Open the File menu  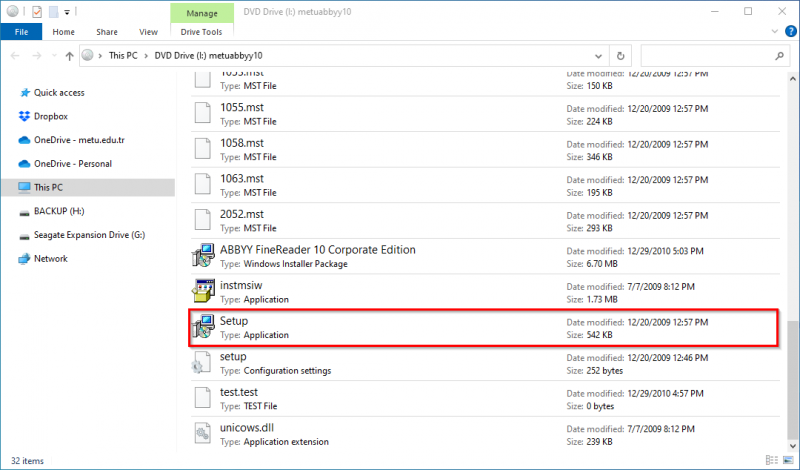tap(21, 32)
